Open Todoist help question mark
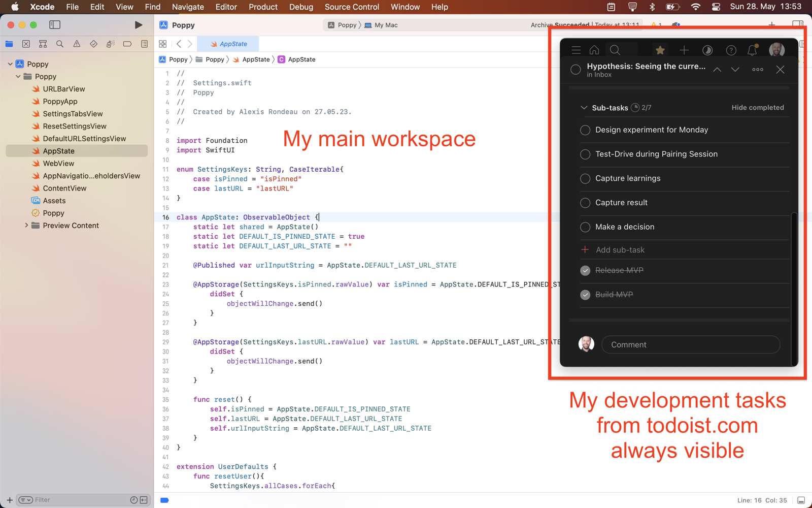Screen dimensions: 812x508 pyautogui.click(x=731, y=50)
